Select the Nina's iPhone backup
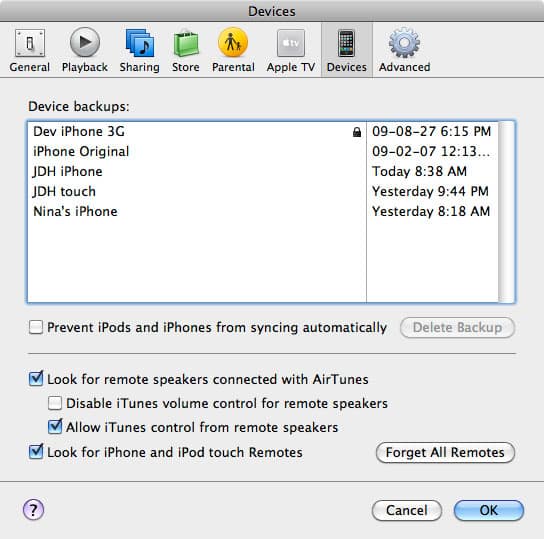The height and width of the screenshot is (539, 544). coord(263,211)
